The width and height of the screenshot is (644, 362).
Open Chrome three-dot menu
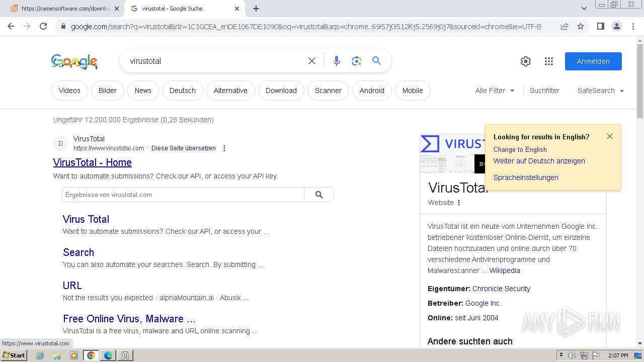tap(633, 26)
